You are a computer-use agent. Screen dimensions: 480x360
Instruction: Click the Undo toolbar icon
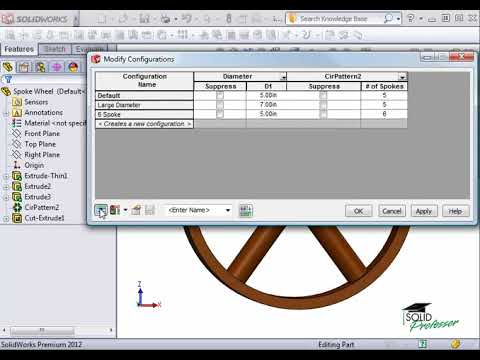[x=187, y=19]
